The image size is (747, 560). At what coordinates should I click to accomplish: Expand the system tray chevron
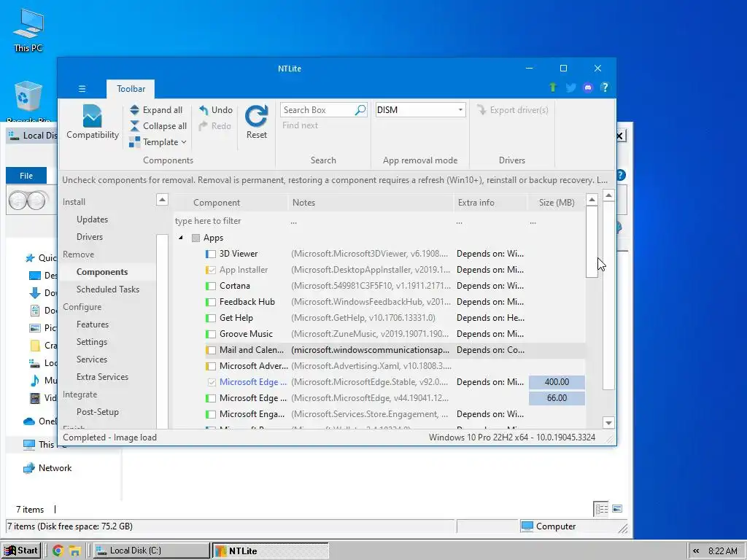pyautogui.click(x=696, y=551)
